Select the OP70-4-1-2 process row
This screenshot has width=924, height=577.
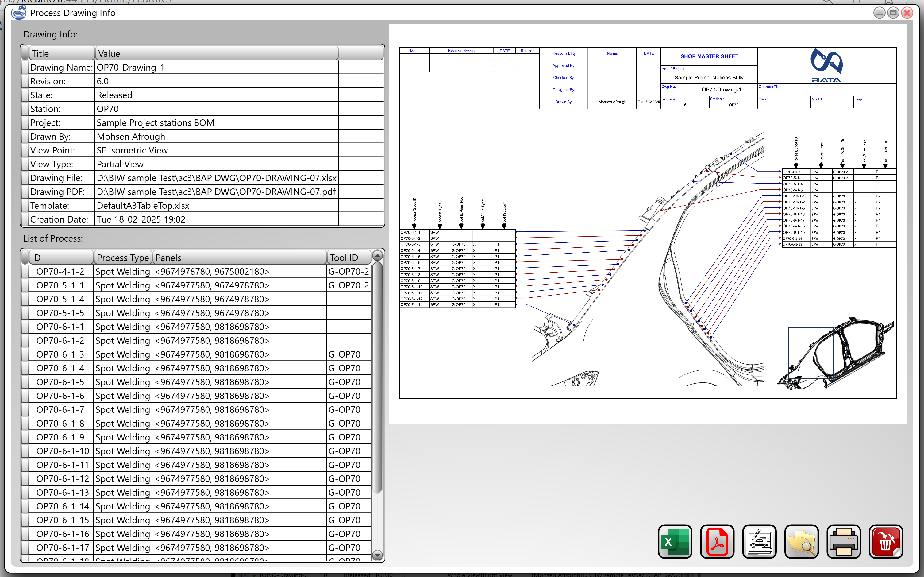click(x=59, y=271)
